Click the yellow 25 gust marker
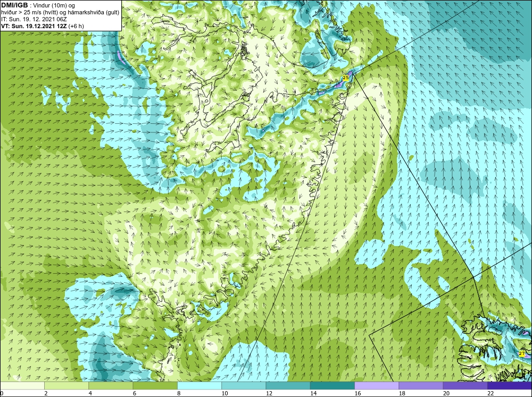The image size is (532, 397). click(x=345, y=78)
